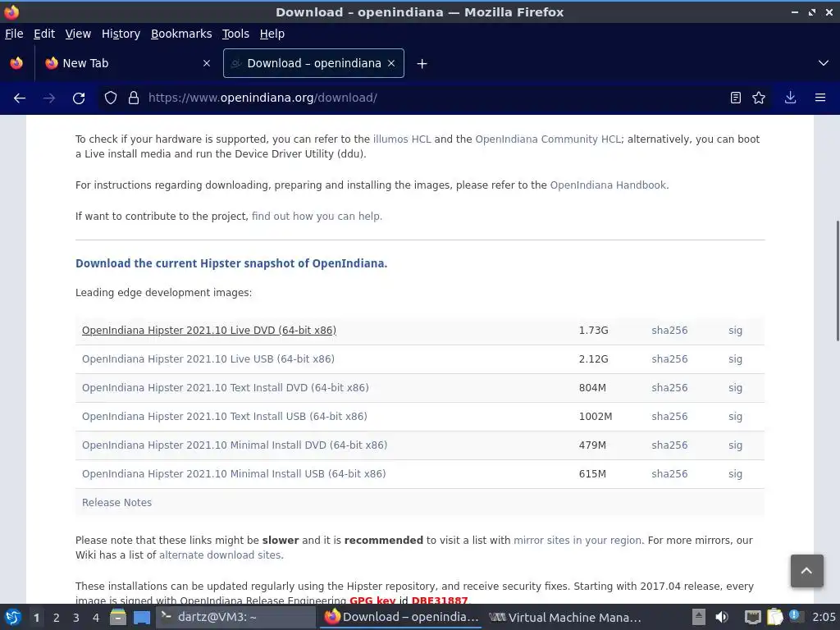This screenshot has width=840, height=630.
Task: Open the volume speaker tray icon
Action: click(x=722, y=618)
